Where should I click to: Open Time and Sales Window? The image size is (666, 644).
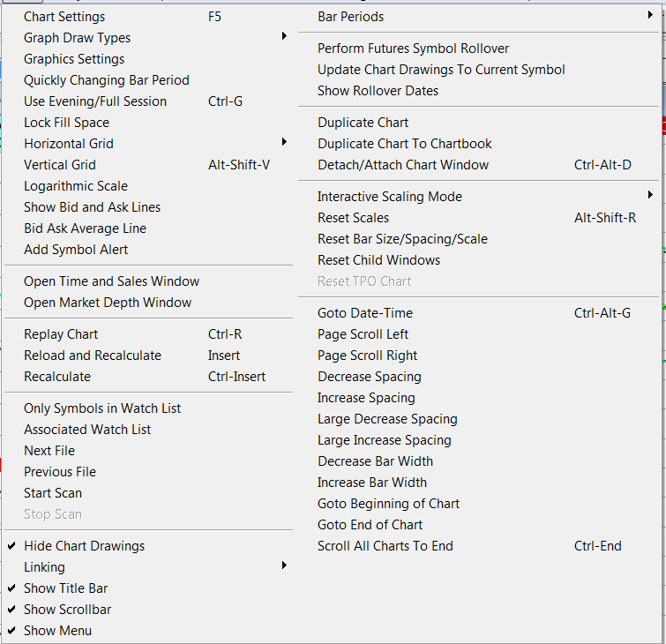pyautogui.click(x=148, y=281)
